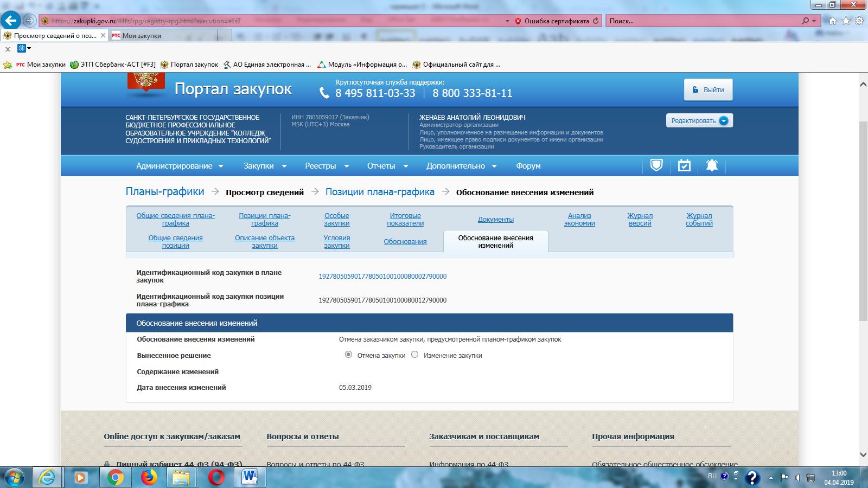Click the browser back arrow button
The image size is (868, 488).
(x=11, y=21)
